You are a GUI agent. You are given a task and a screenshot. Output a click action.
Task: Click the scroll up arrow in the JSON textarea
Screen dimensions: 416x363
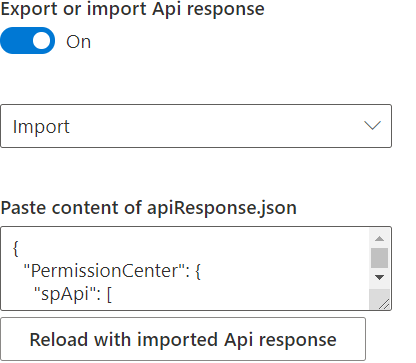[x=379, y=238]
